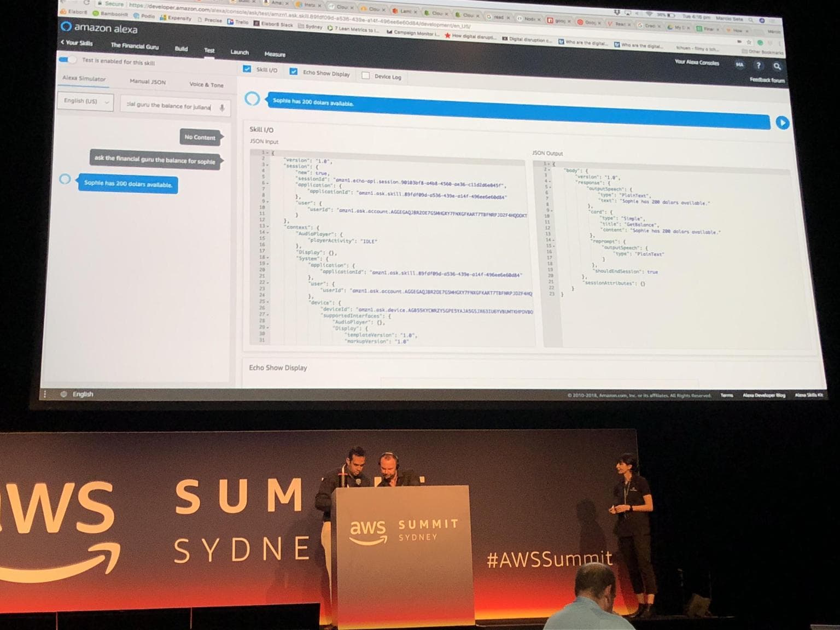Screen dimensions: 840x630
Task: Click the utterance text input field
Action: [175, 106]
